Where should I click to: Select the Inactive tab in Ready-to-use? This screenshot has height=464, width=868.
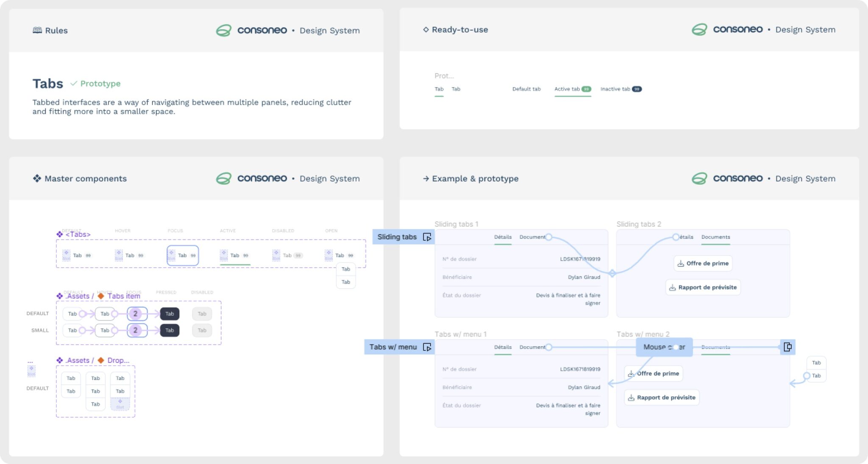[x=620, y=89]
